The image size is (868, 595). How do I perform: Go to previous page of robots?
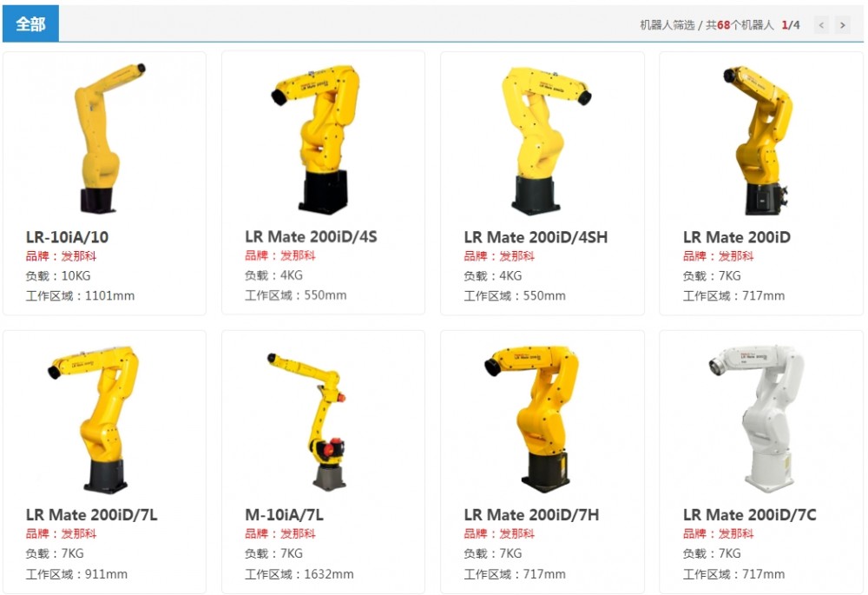tap(821, 25)
